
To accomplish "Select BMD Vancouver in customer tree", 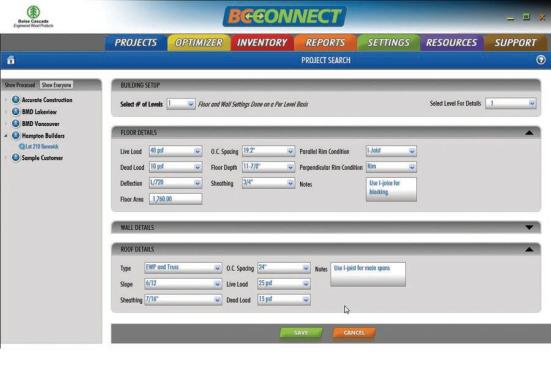I will tap(40, 124).
